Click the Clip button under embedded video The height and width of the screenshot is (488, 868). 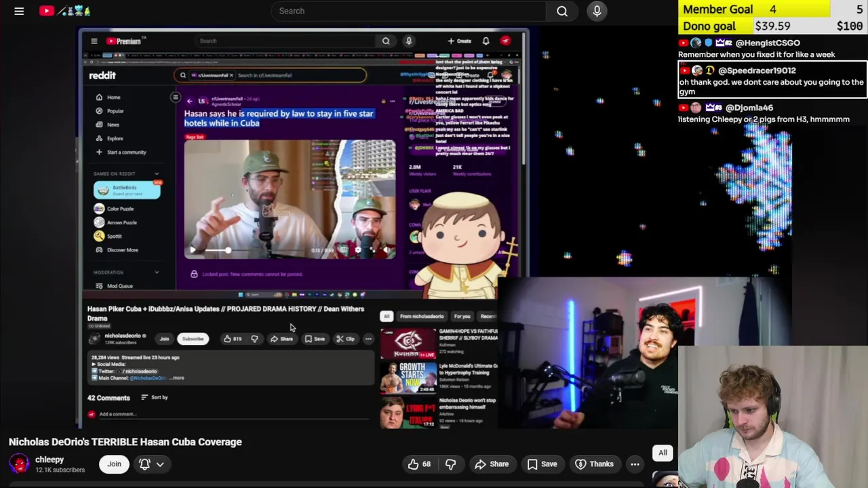[346, 339]
